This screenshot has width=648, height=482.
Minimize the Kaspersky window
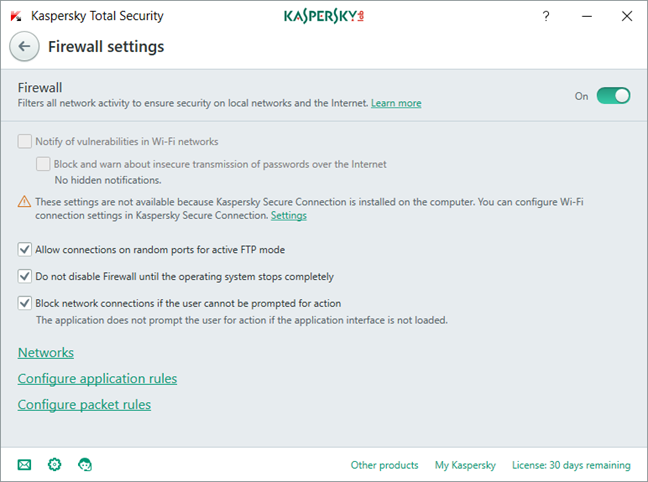pyautogui.click(x=587, y=16)
